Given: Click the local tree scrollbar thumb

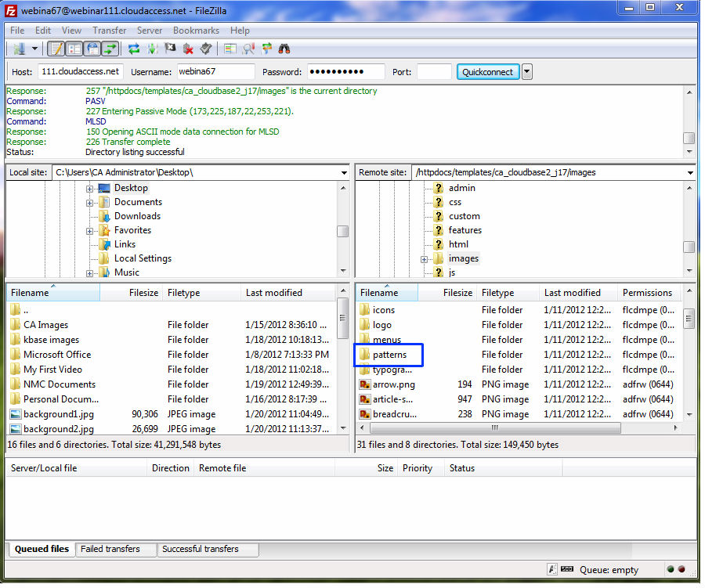Looking at the screenshot, I should pyautogui.click(x=342, y=231).
